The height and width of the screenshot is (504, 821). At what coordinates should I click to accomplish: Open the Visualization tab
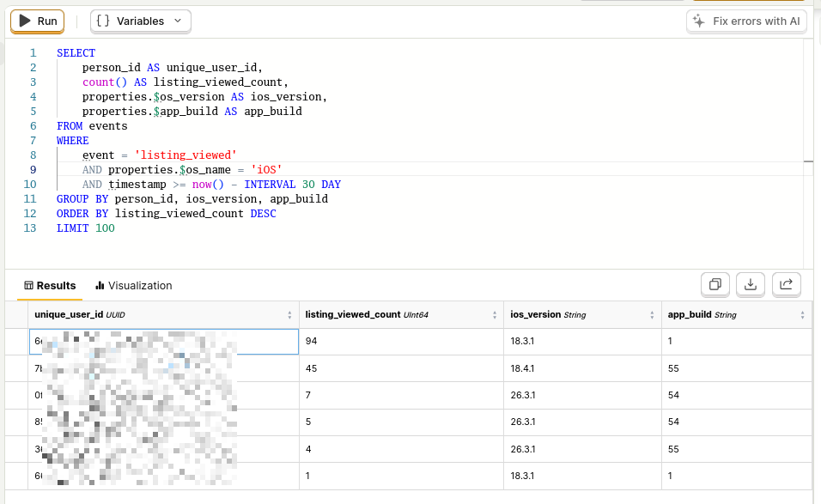(x=133, y=285)
